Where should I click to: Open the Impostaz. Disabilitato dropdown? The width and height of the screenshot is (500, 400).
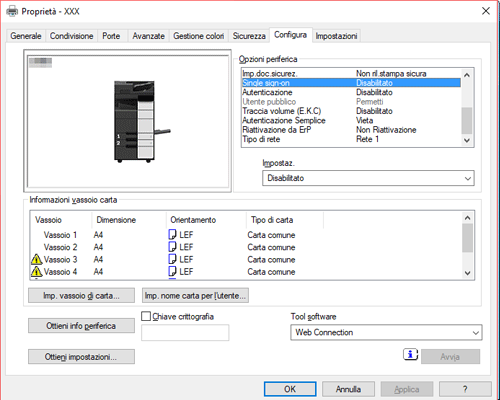tap(368, 178)
